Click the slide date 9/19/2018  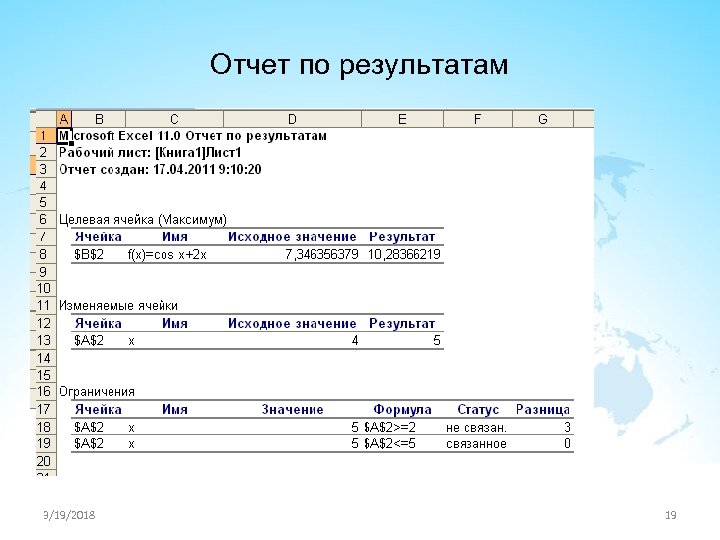(x=69, y=515)
